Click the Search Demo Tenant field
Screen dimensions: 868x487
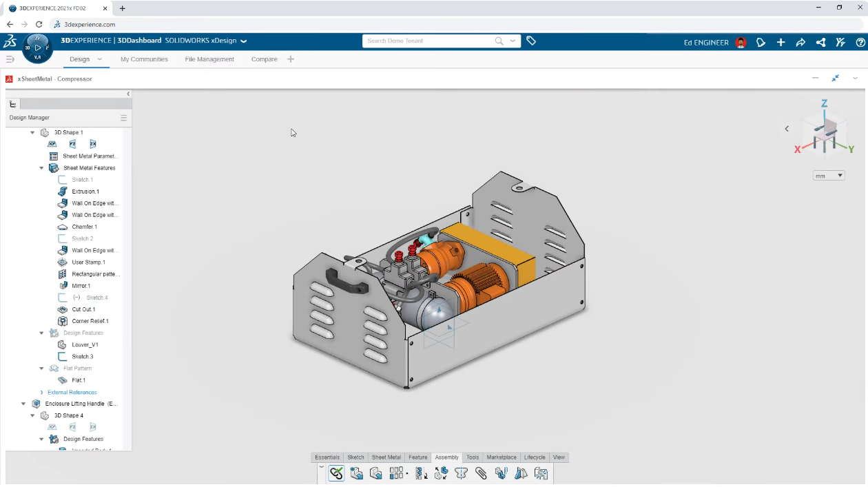pos(429,41)
